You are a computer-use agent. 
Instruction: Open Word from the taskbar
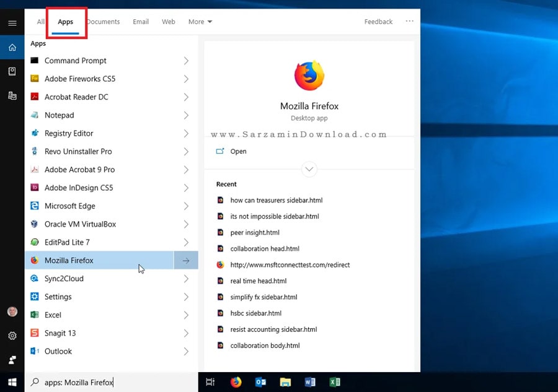tap(310, 382)
